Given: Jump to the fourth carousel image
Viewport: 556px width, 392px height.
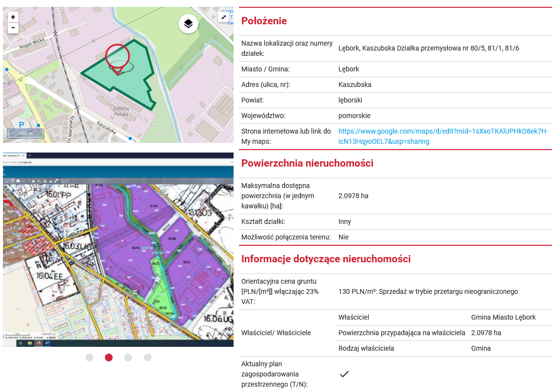Looking at the screenshot, I should (x=148, y=358).
